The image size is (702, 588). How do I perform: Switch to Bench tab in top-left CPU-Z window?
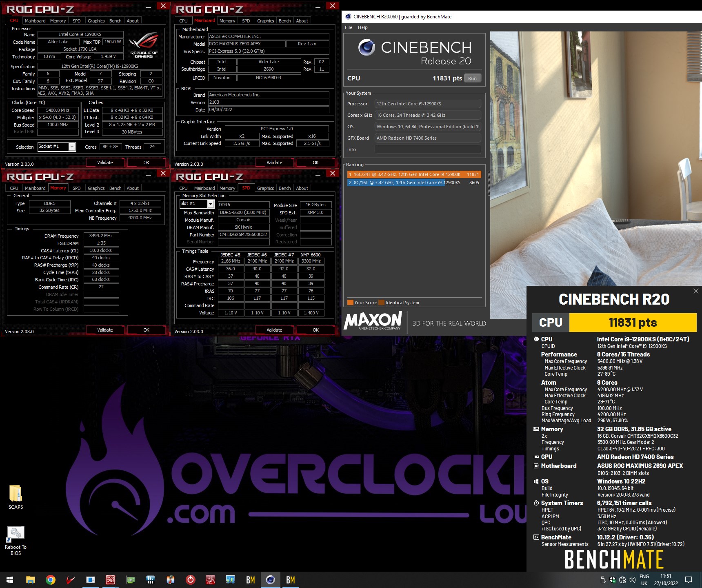click(115, 21)
